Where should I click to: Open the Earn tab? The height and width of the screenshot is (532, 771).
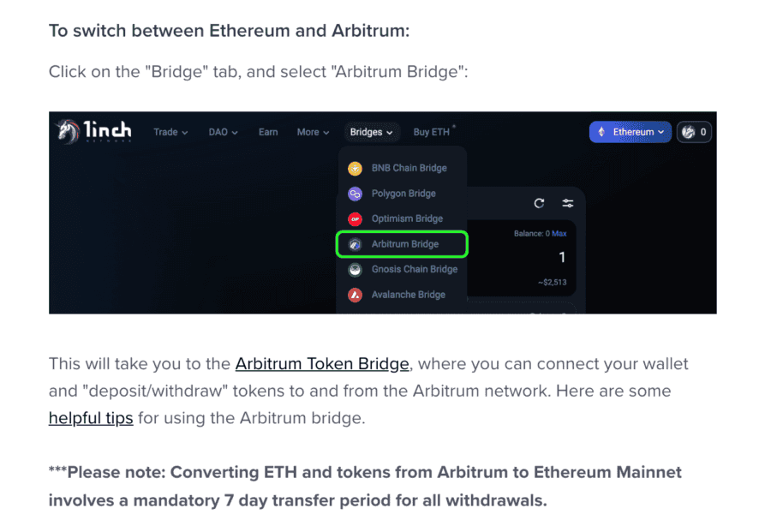(268, 132)
